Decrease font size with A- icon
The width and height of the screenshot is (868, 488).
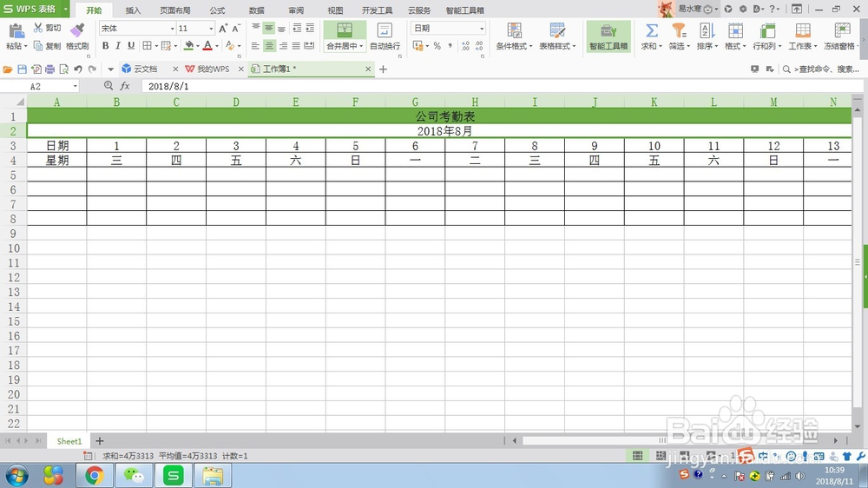(x=236, y=29)
